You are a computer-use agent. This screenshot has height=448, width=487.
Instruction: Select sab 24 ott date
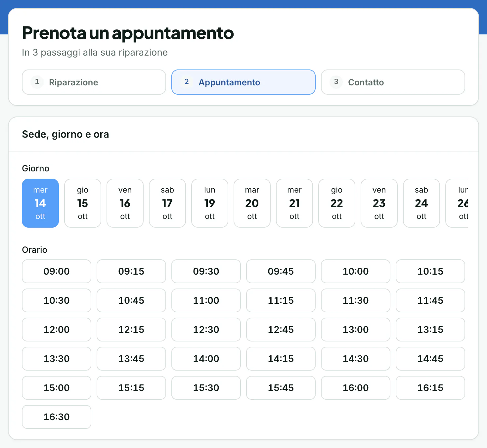[x=421, y=203]
